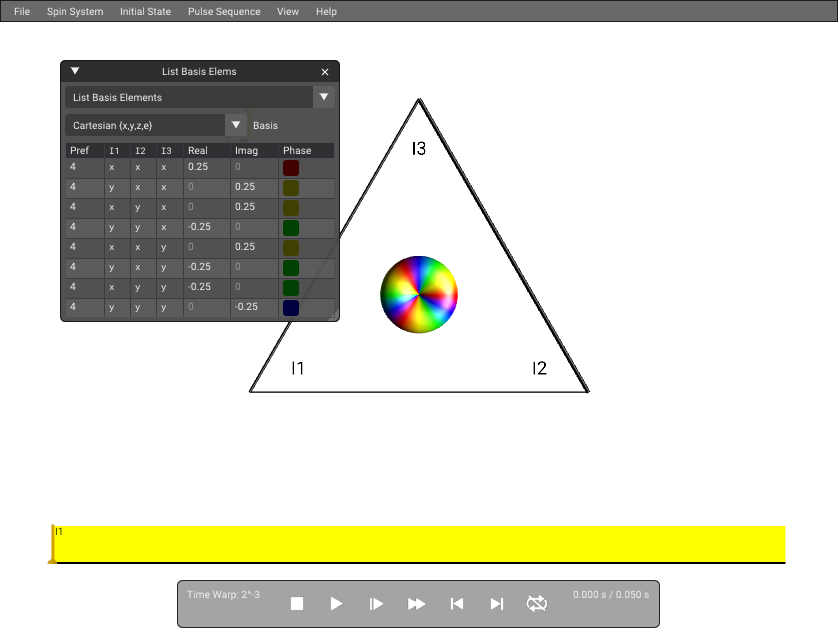The height and width of the screenshot is (628, 838).
Task: Click the 0.000 s / 0.050 s time readout
Action: pos(611,594)
